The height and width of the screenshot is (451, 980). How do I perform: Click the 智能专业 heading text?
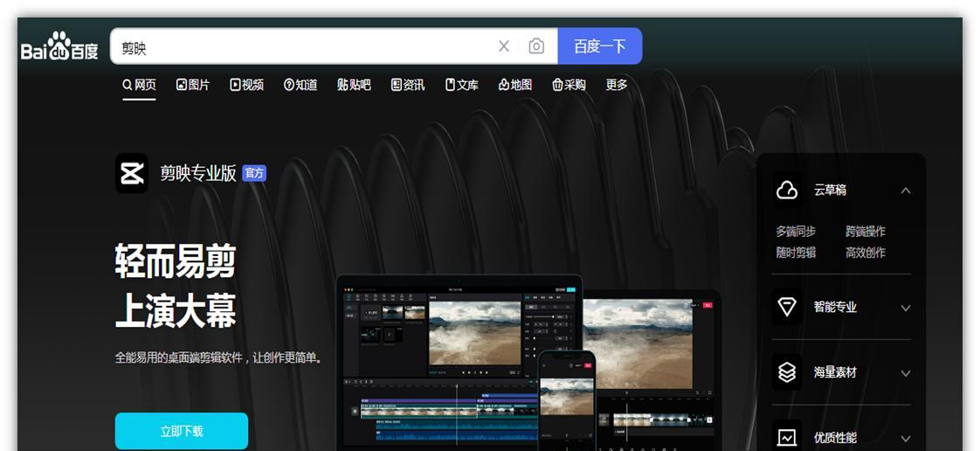click(x=835, y=307)
